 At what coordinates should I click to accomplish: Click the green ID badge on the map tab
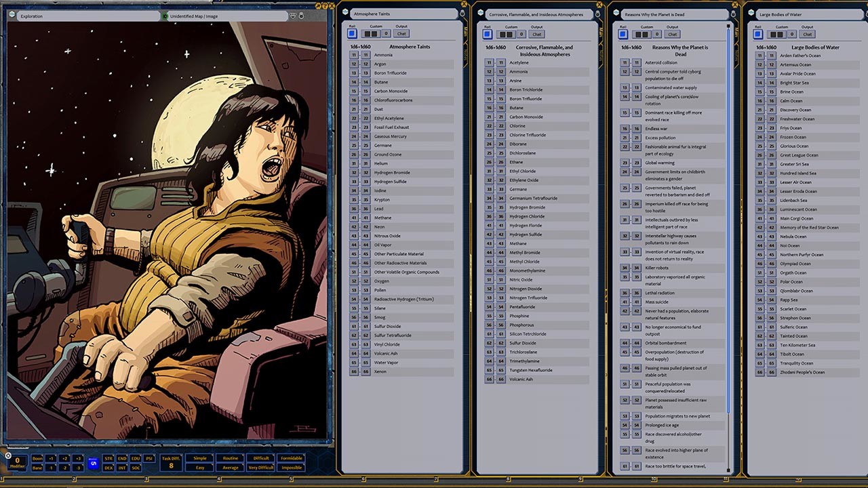[165, 16]
